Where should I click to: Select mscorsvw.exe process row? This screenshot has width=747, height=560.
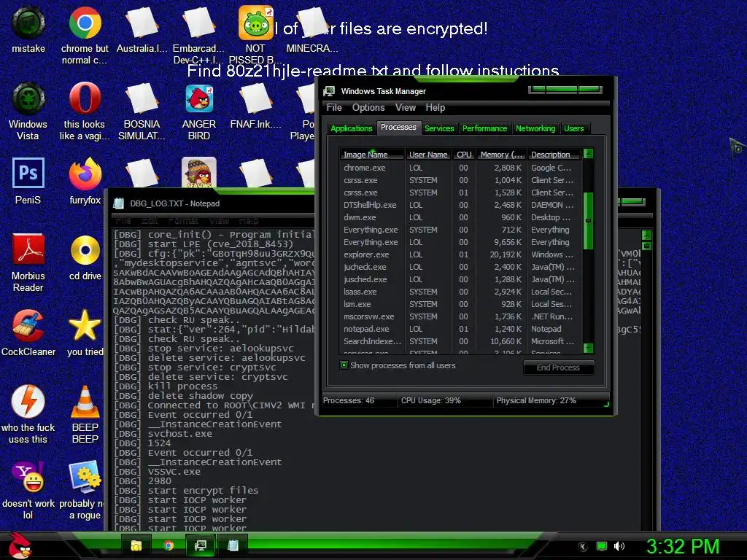click(x=461, y=316)
